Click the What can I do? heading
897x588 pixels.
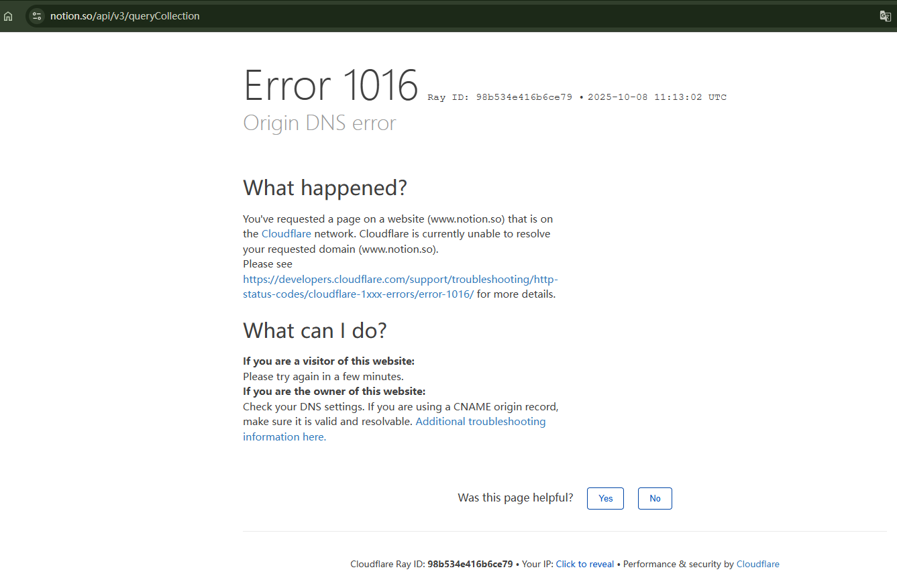coord(315,331)
